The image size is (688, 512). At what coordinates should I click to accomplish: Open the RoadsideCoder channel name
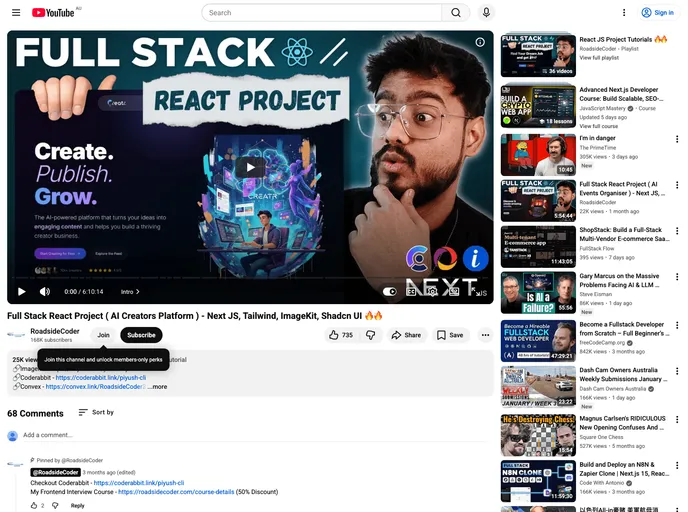55,331
